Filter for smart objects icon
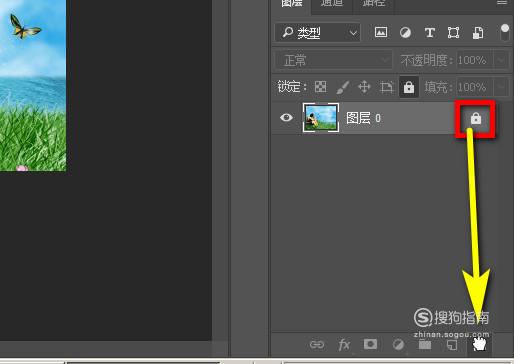Screen dimensions: 514x364 pyautogui.click(x=478, y=33)
